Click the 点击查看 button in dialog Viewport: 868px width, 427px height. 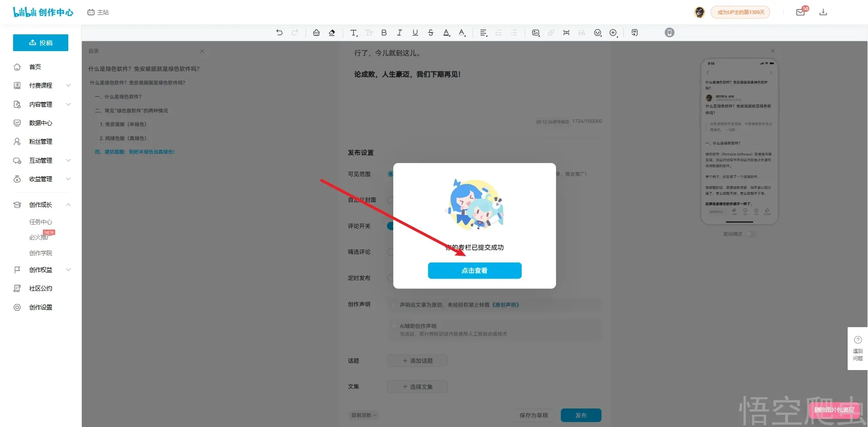(474, 271)
